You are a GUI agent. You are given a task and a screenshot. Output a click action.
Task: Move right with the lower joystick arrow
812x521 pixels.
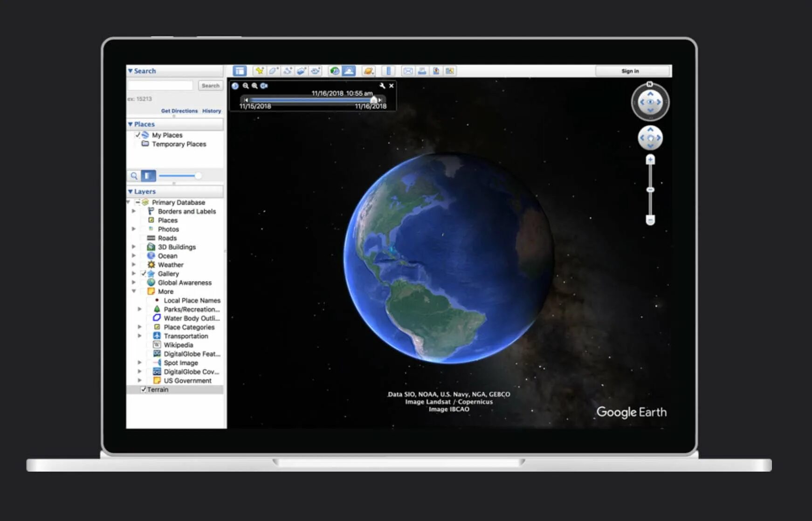[659, 138]
